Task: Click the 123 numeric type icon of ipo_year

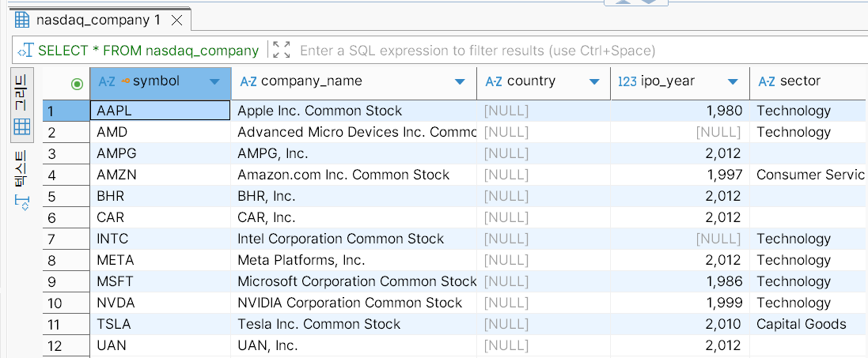Action: click(x=627, y=81)
